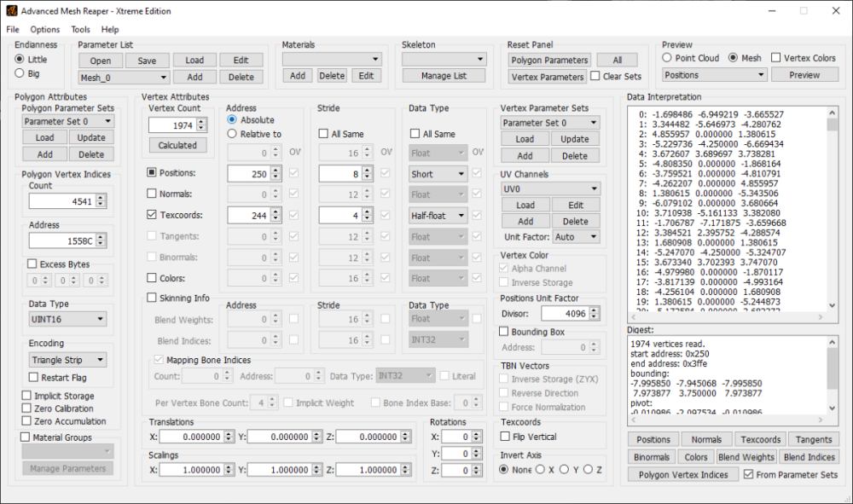Image resolution: width=853 pixels, height=504 pixels.
Task: Expand the Mesh_0 parameter list dropdown
Action: pyautogui.click(x=123, y=77)
